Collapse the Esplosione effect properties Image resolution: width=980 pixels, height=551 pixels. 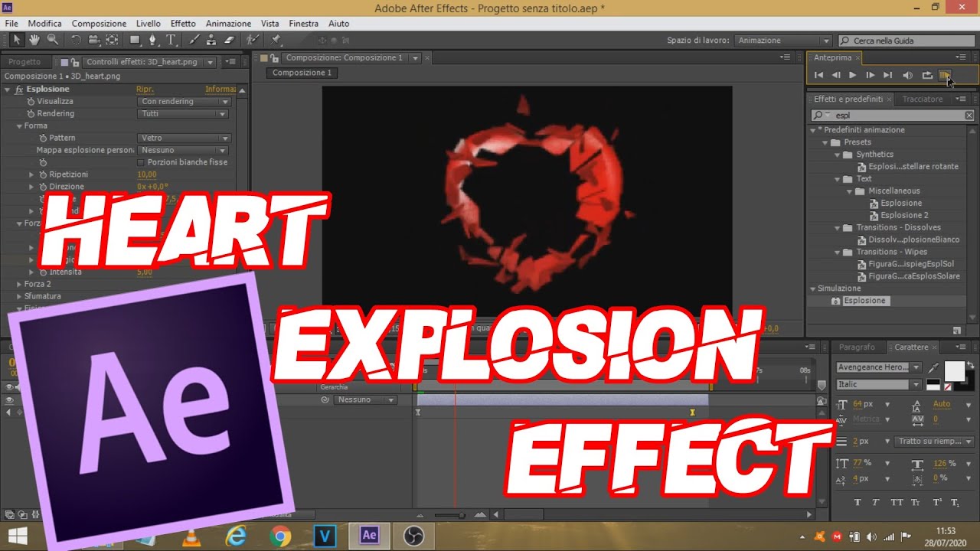click(8, 90)
